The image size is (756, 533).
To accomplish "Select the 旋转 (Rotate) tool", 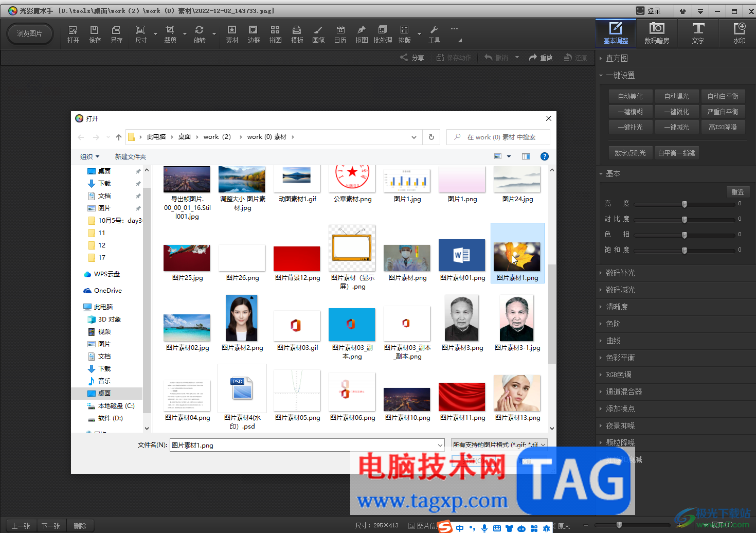I will click(x=200, y=34).
